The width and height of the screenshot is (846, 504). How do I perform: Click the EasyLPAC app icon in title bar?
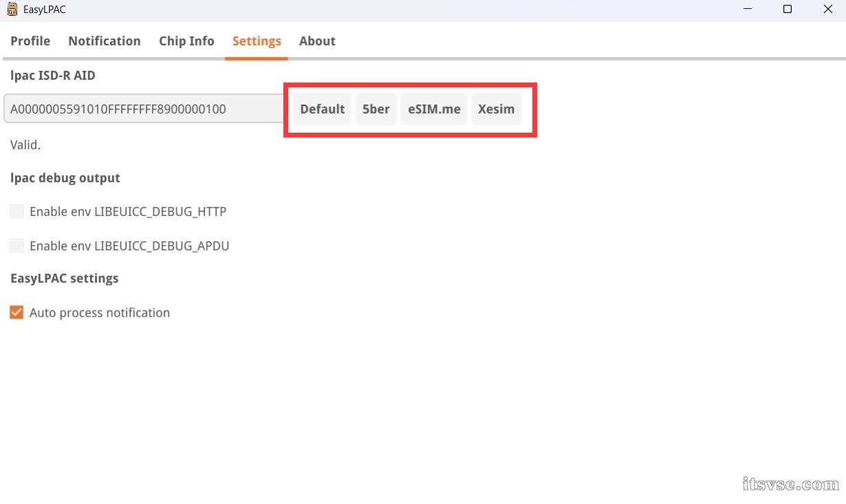pyautogui.click(x=12, y=10)
